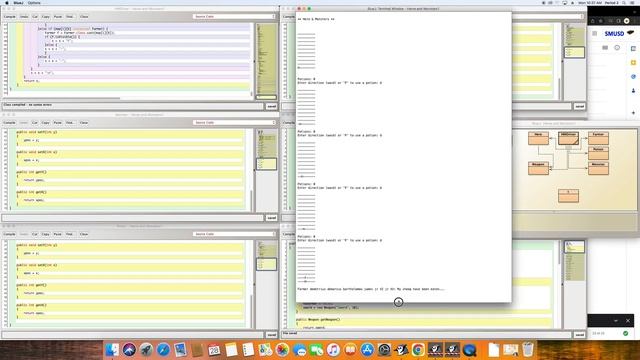Open System Preferences in the Dock
This screenshot has height=360, width=640.
coord(384,350)
